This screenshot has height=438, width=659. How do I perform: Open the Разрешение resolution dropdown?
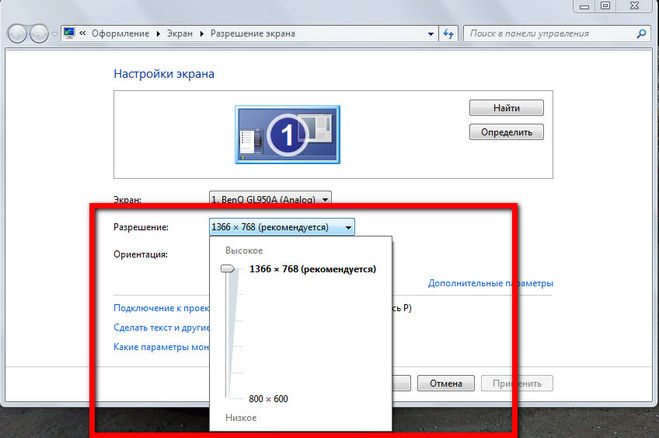click(282, 227)
